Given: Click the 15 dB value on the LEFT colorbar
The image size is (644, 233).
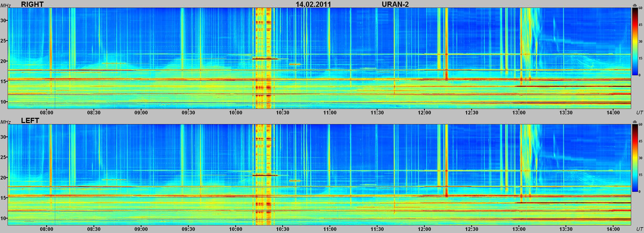Looking at the screenshot, I should coord(640,175).
